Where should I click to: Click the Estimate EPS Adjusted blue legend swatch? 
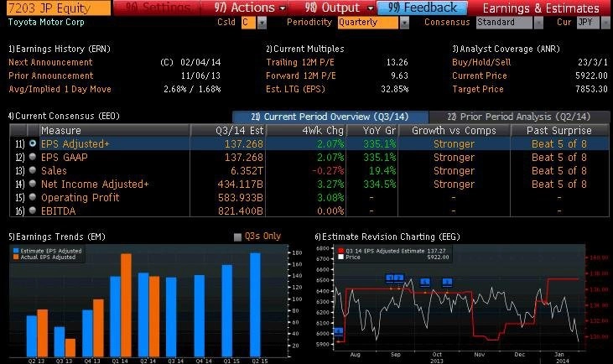pos(16,251)
